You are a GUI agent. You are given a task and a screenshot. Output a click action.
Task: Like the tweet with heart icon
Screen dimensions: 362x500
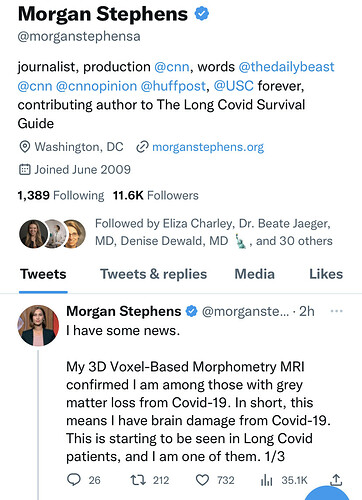202,480
